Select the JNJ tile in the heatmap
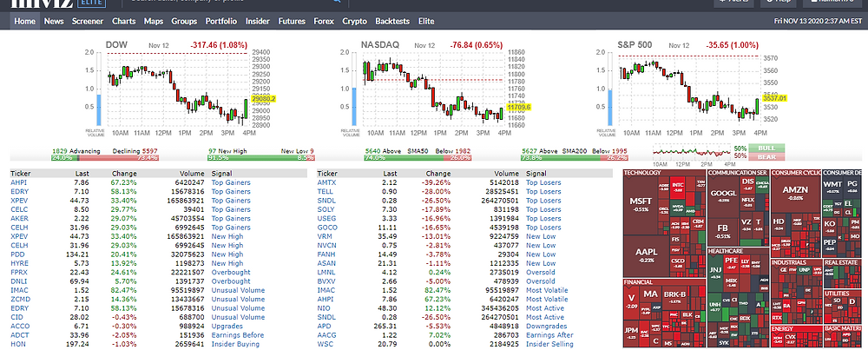 (715, 272)
